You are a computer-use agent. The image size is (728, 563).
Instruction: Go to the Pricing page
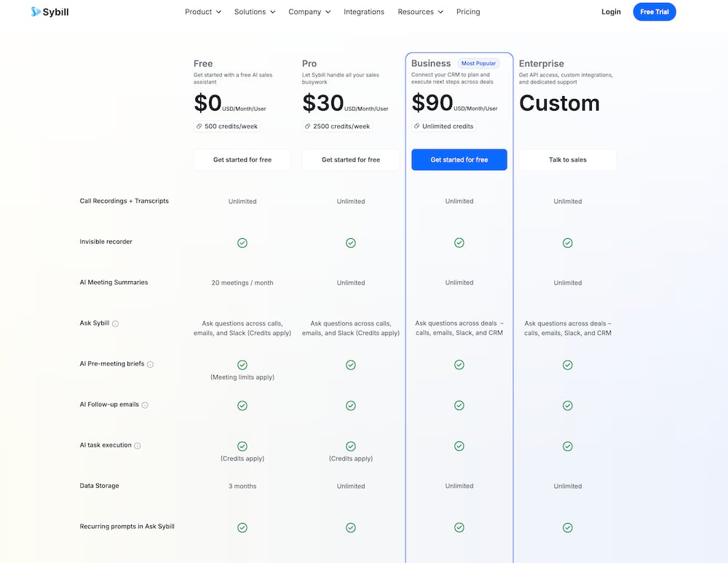coord(468,12)
